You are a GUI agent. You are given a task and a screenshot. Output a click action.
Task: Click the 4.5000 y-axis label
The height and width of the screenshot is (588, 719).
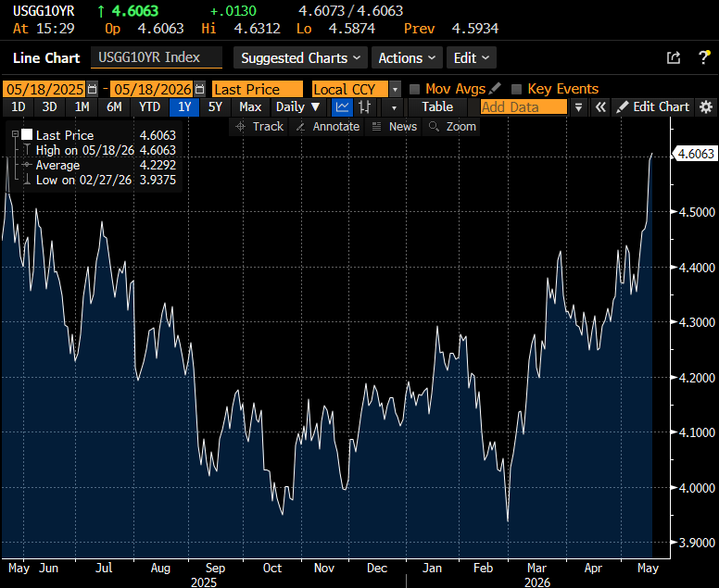point(697,212)
